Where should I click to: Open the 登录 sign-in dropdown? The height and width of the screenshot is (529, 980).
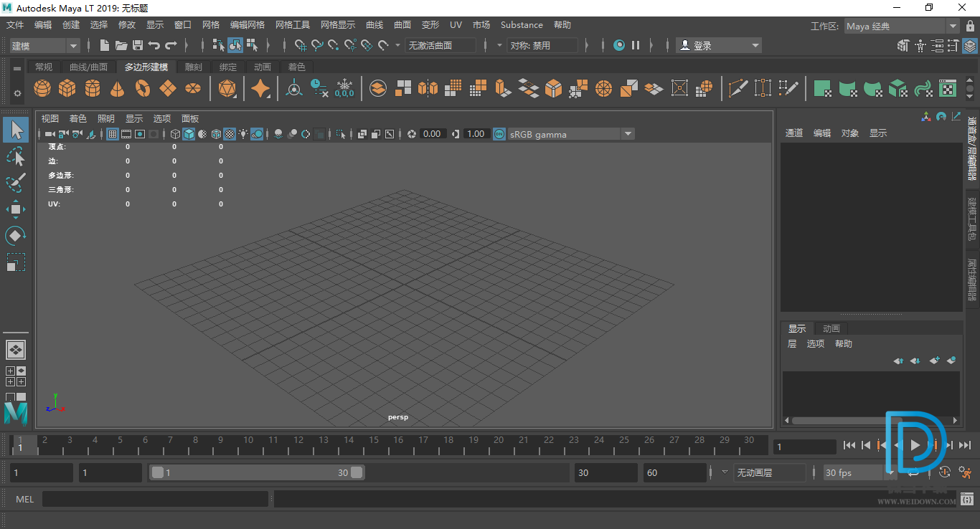(719, 45)
